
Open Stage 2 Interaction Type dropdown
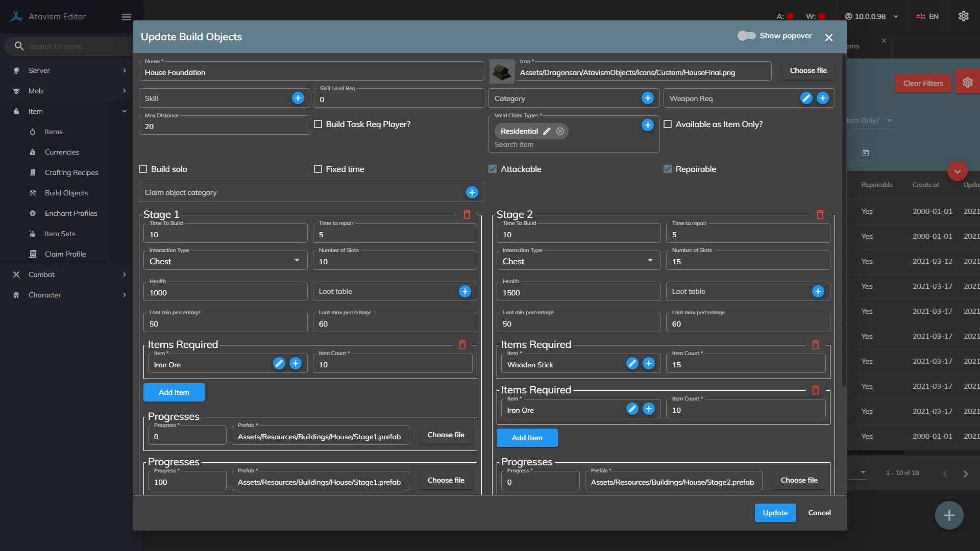[x=578, y=261]
